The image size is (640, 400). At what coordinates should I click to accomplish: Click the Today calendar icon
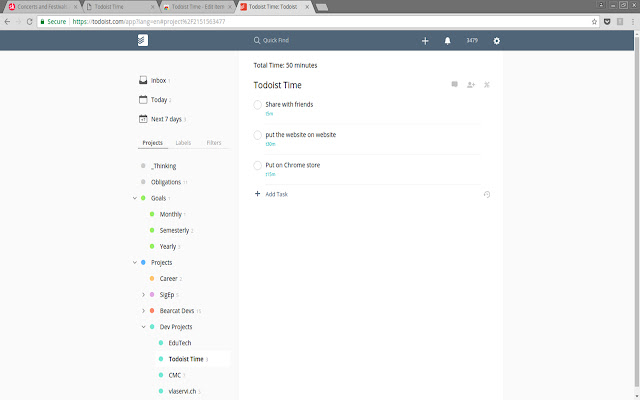(143, 100)
